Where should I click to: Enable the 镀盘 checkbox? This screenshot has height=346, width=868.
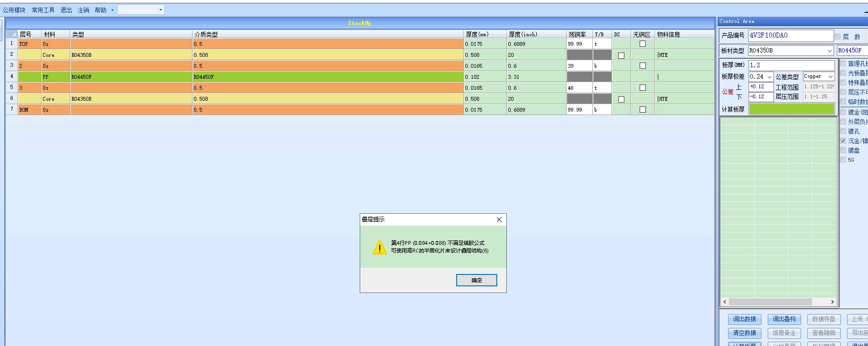[843, 150]
